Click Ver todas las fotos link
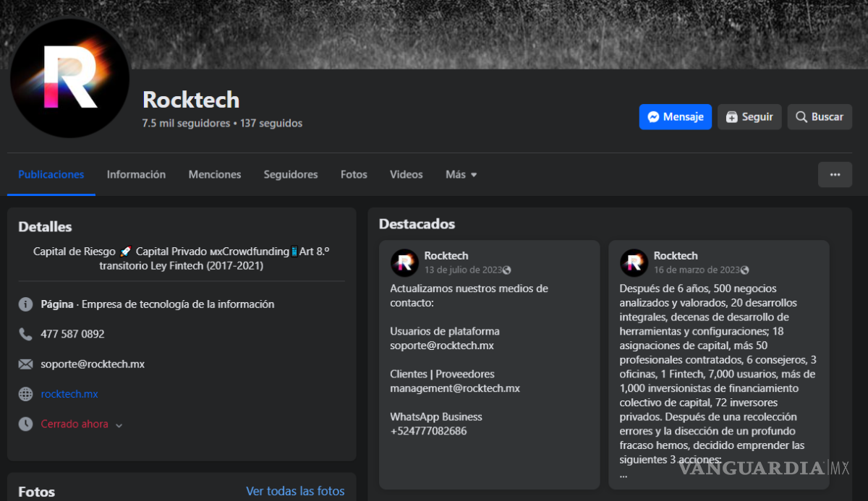868x501 pixels. [295, 491]
